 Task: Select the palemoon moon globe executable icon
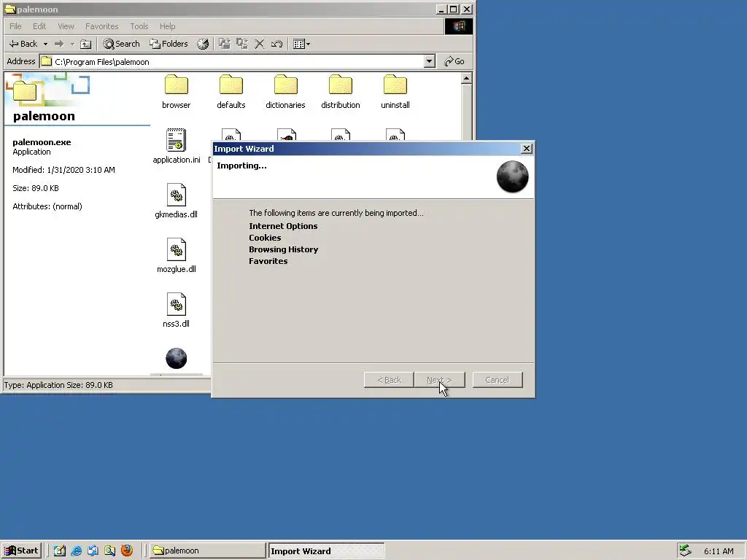tap(177, 358)
